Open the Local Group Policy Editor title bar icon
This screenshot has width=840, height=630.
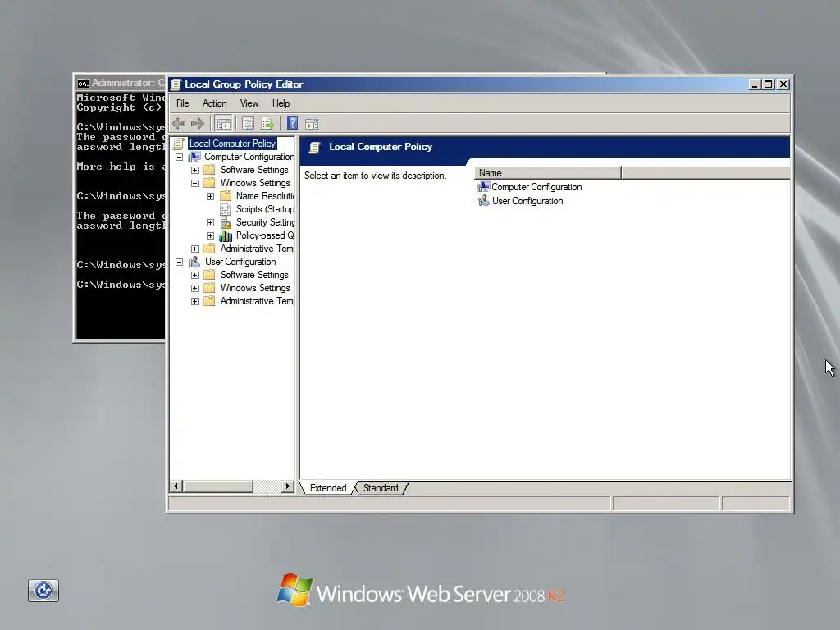pyautogui.click(x=176, y=84)
